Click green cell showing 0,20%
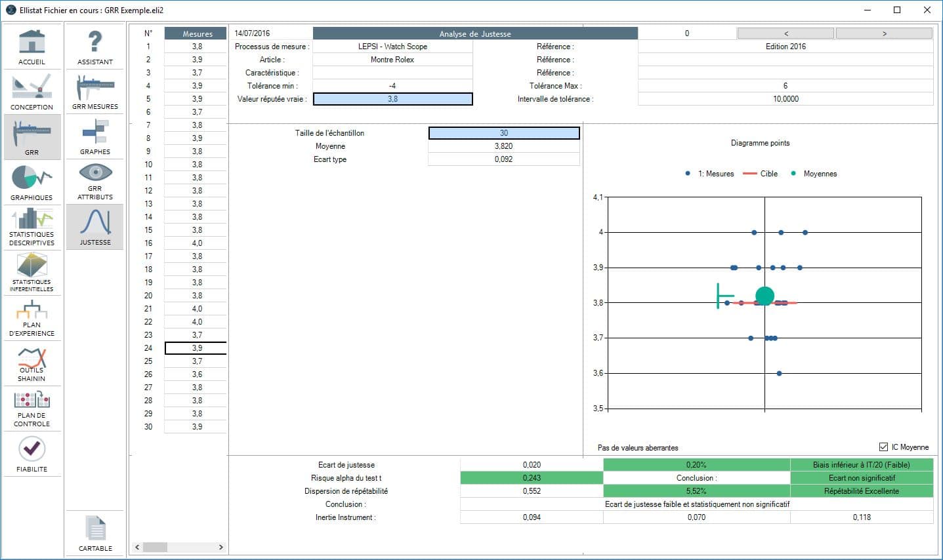Screen dimensions: 943x560 tap(696, 465)
